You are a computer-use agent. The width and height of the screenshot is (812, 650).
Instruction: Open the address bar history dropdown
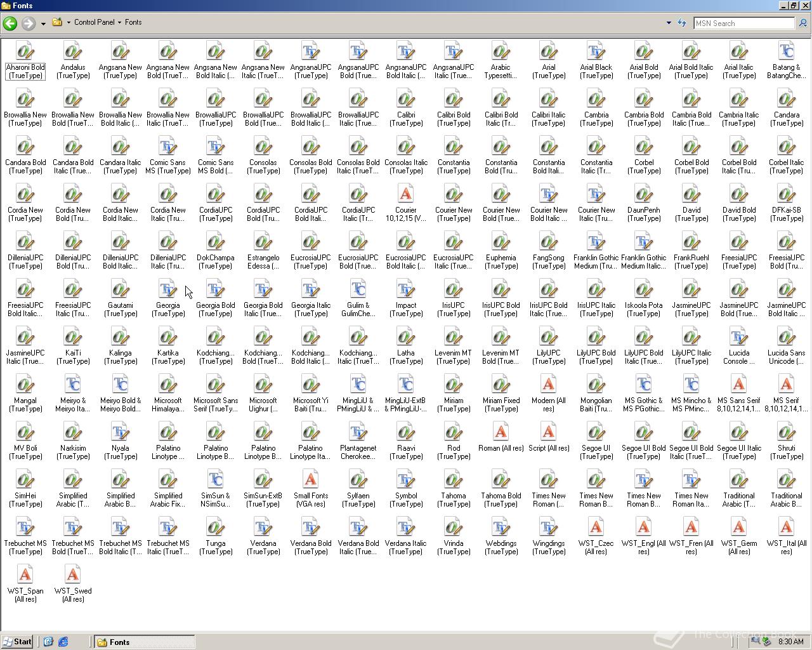coord(669,23)
